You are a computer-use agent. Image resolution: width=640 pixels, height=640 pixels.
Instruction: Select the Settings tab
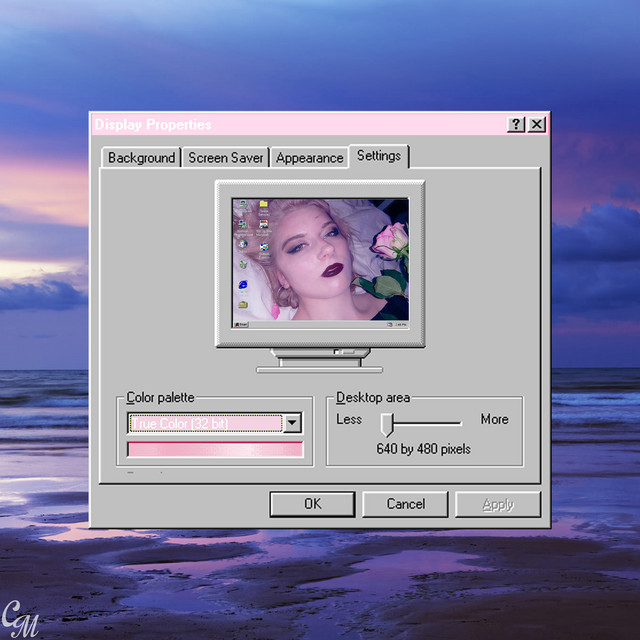pyautogui.click(x=379, y=156)
